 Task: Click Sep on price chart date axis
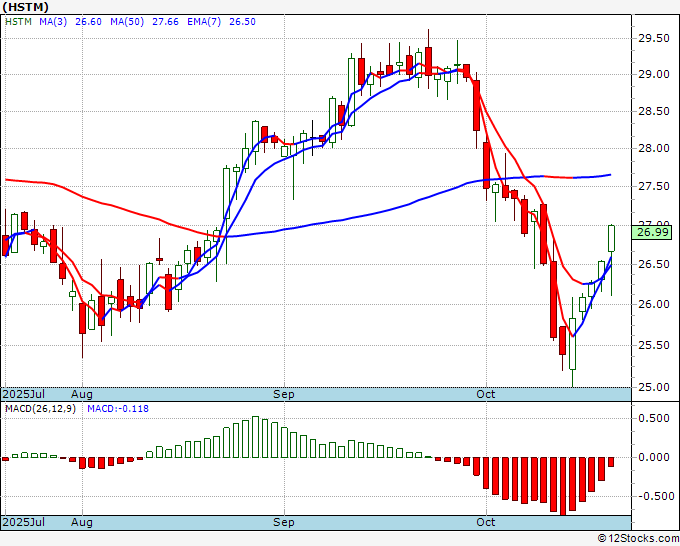tap(284, 394)
